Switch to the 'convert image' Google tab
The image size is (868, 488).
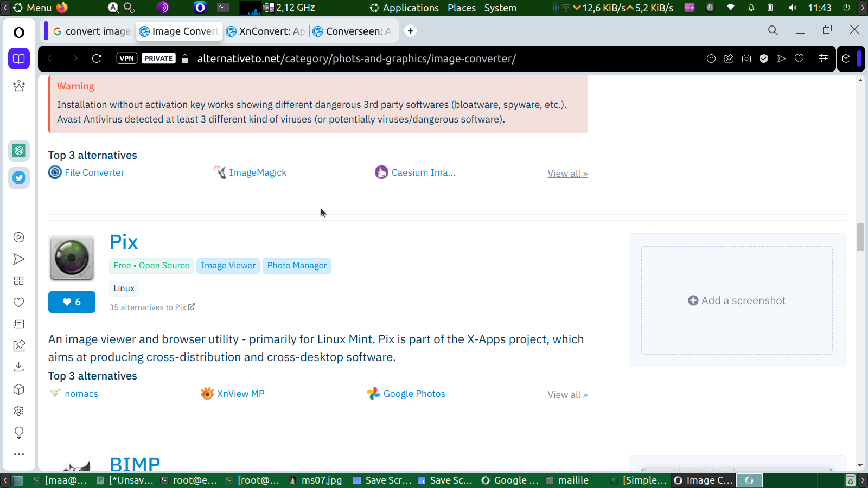(x=92, y=31)
